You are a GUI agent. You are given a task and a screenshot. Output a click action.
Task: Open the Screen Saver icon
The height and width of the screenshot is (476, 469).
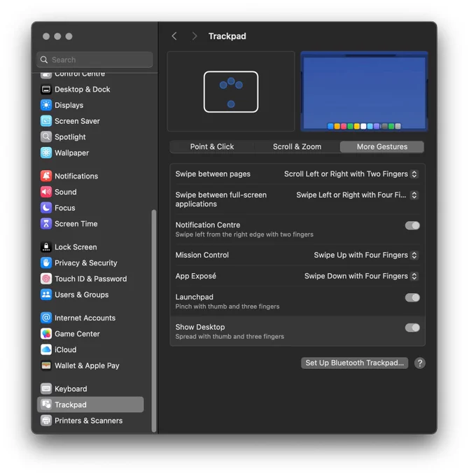click(x=45, y=121)
